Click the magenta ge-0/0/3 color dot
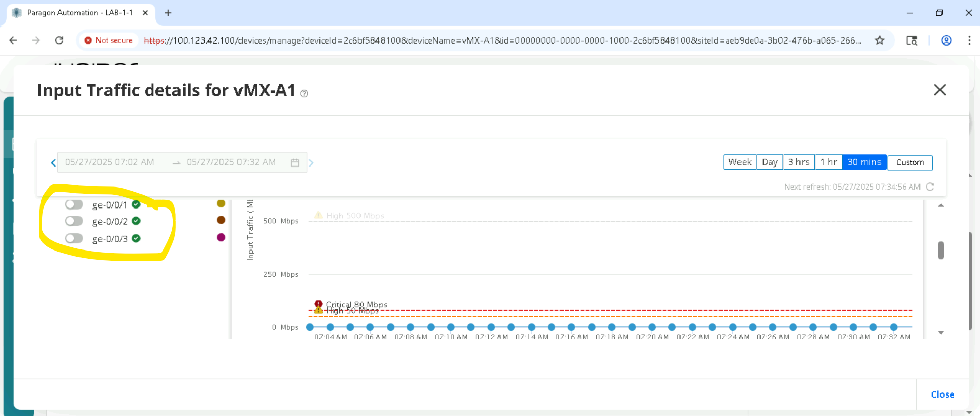 tap(221, 237)
